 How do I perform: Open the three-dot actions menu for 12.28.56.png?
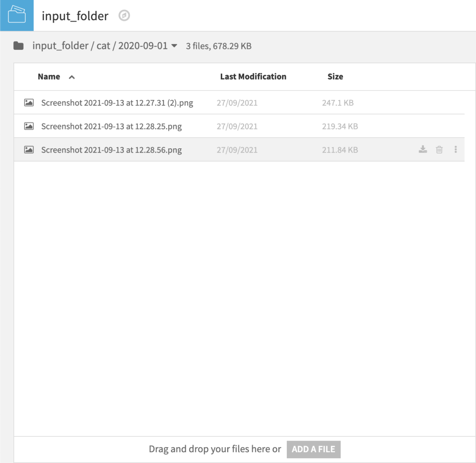455,150
